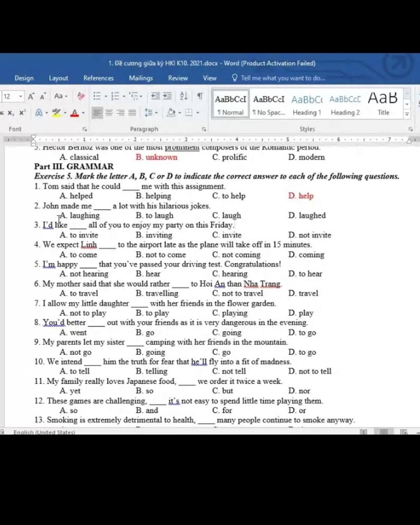Justify the paragraph text
Image resolution: width=420 pixels, height=525 pixels.
click(132, 113)
